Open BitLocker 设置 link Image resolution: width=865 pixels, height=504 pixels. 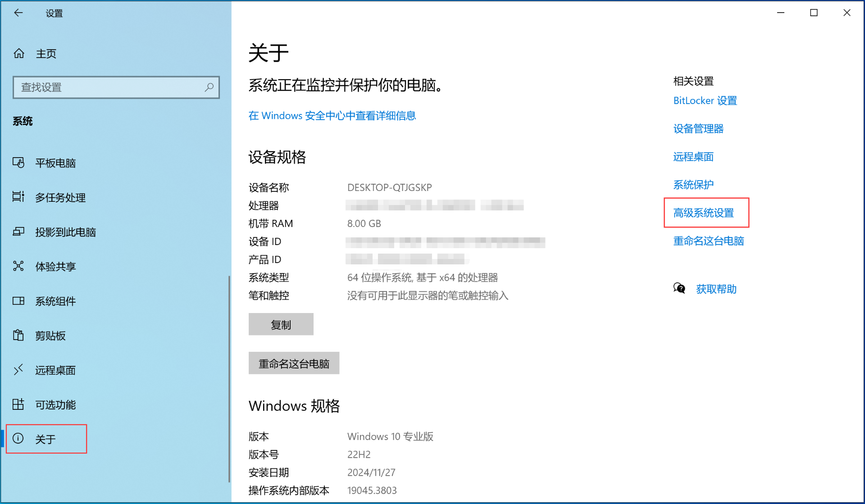tap(705, 101)
